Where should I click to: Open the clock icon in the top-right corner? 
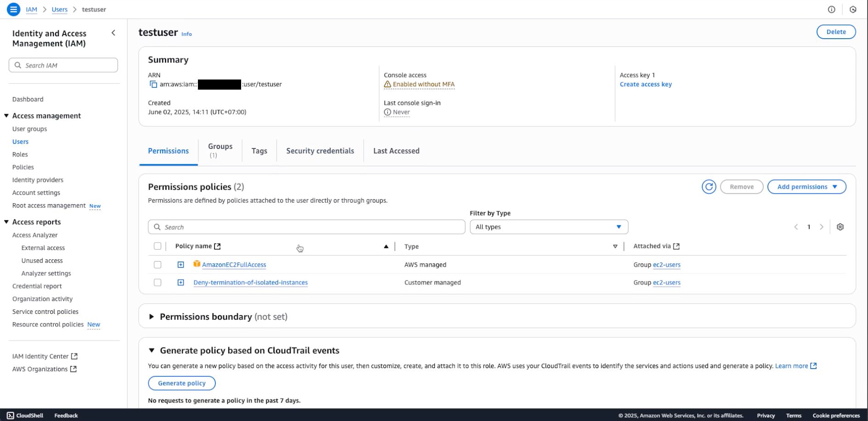[853, 9]
